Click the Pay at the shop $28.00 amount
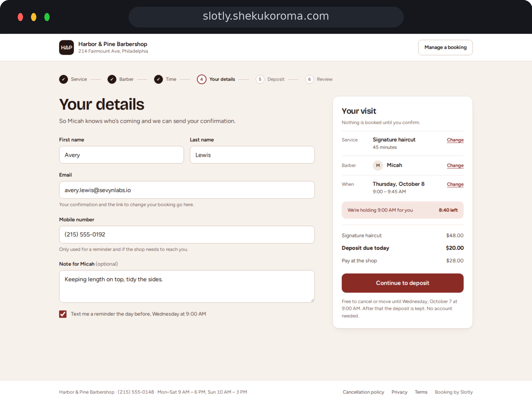 coord(455,261)
